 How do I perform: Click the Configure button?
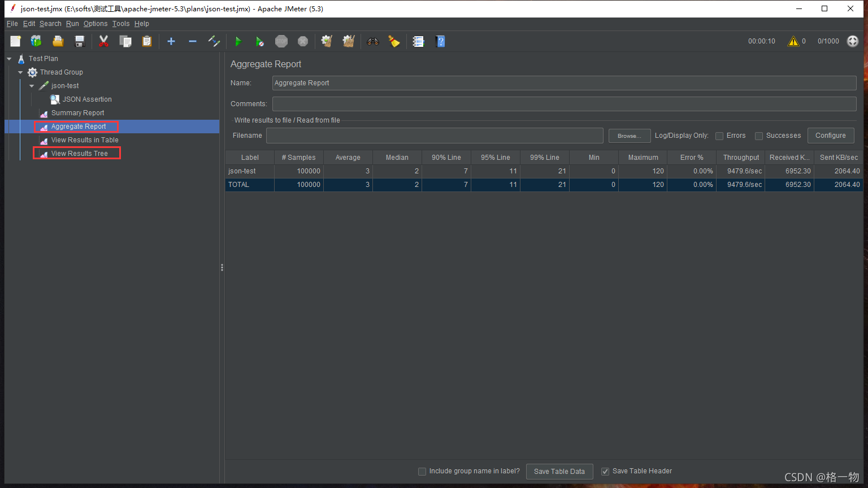[x=831, y=136]
